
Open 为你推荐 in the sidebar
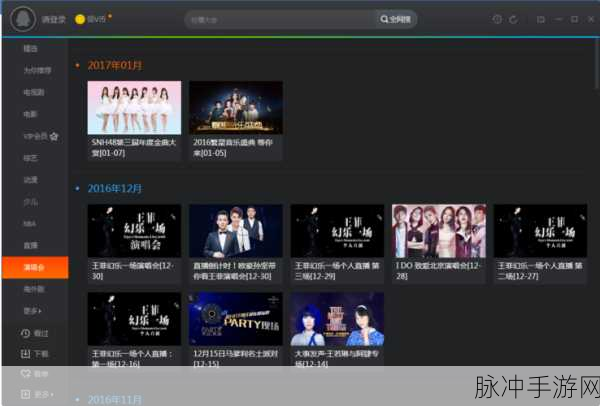click(38, 70)
